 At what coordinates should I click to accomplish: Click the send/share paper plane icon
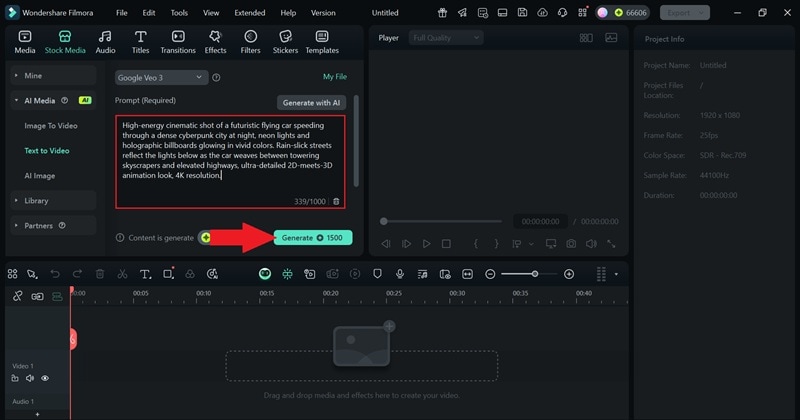[462, 13]
